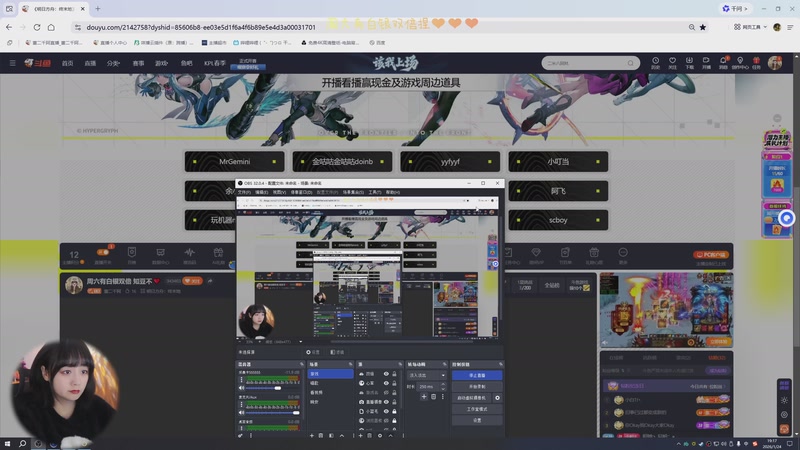
Task: Expand the Douyu 游戏 dropdown in nav
Action: tap(162, 63)
